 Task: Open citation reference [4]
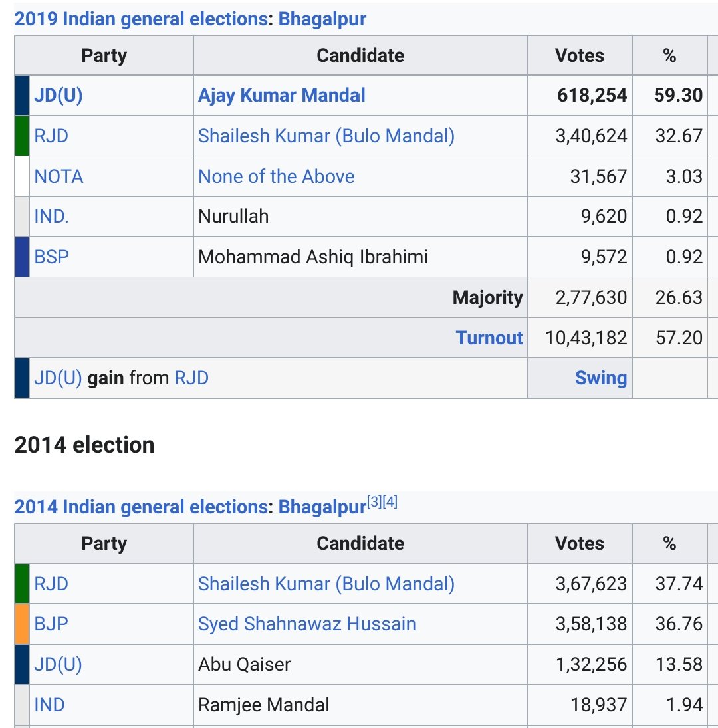[x=390, y=501]
